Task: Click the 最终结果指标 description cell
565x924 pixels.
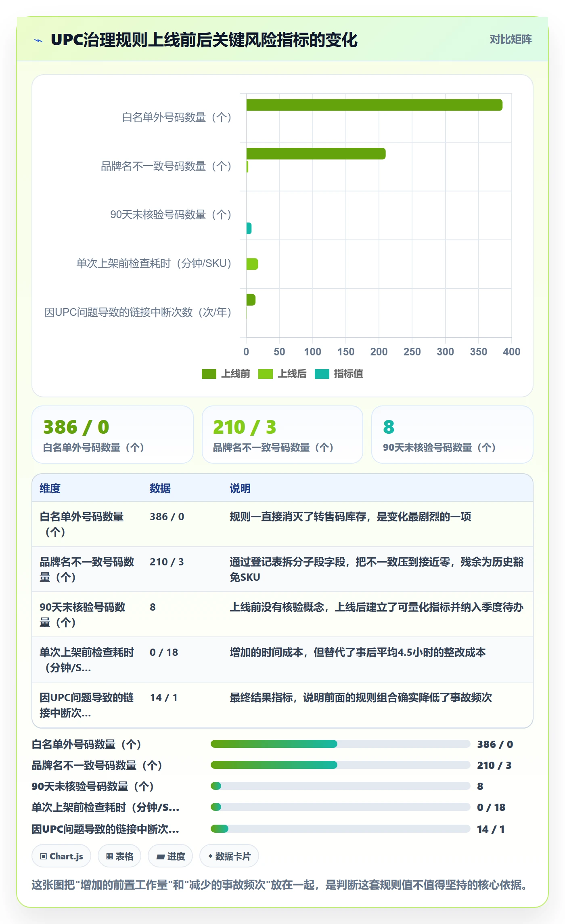Action: pos(377,705)
